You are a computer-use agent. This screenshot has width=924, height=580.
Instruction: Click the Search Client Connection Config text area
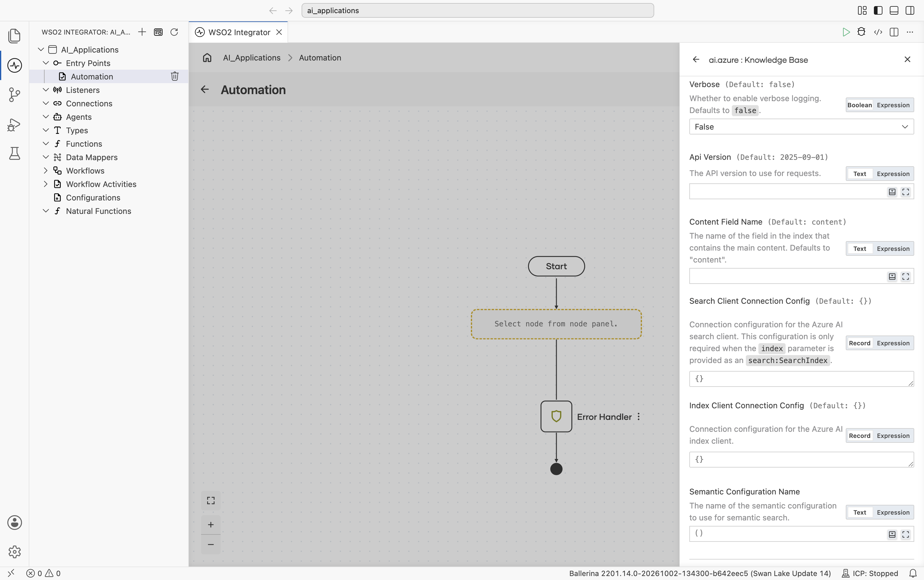coord(801,379)
